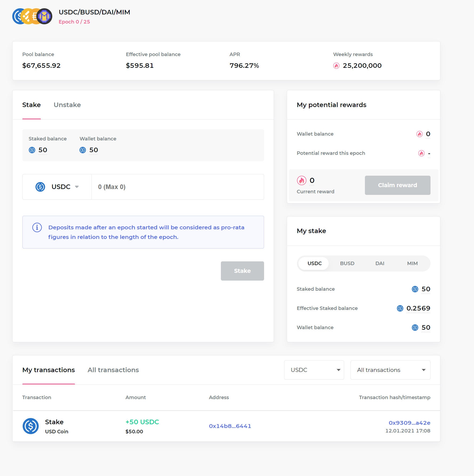This screenshot has height=476, width=474.
Task: Click the APR value 796.27%
Action: (244, 66)
